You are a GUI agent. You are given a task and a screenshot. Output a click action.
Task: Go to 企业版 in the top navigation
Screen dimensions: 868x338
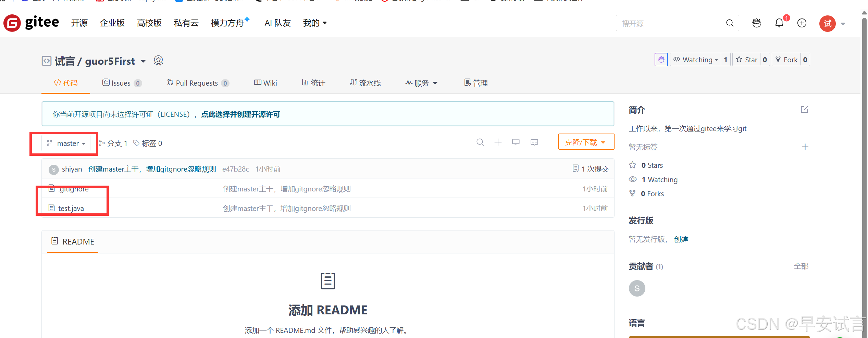pos(112,23)
